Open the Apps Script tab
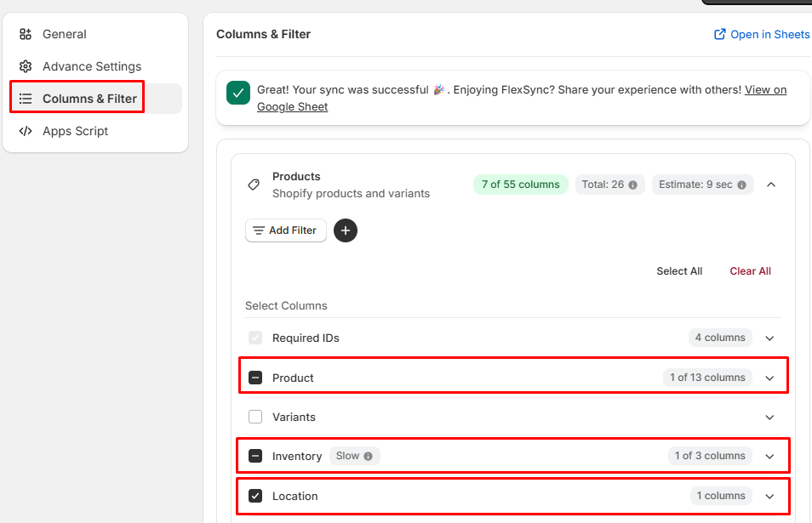Screen dimensions: 812x523 click(x=96, y=131)
